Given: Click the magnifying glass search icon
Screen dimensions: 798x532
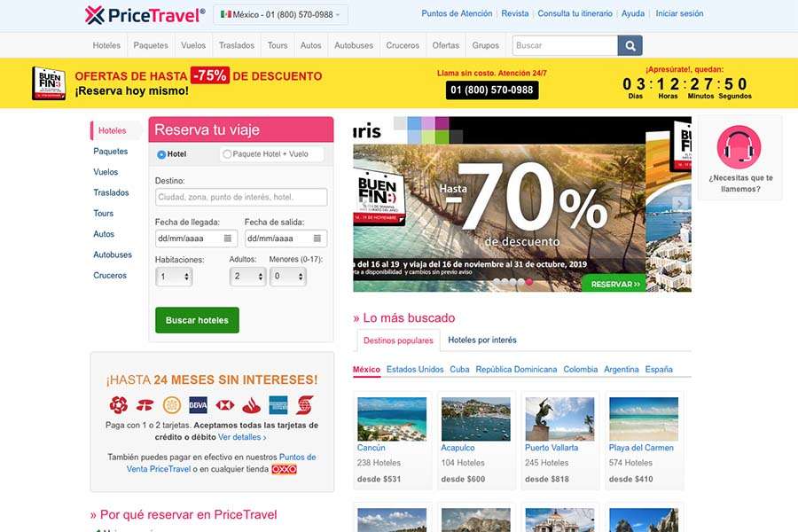Looking at the screenshot, I should (x=630, y=46).
